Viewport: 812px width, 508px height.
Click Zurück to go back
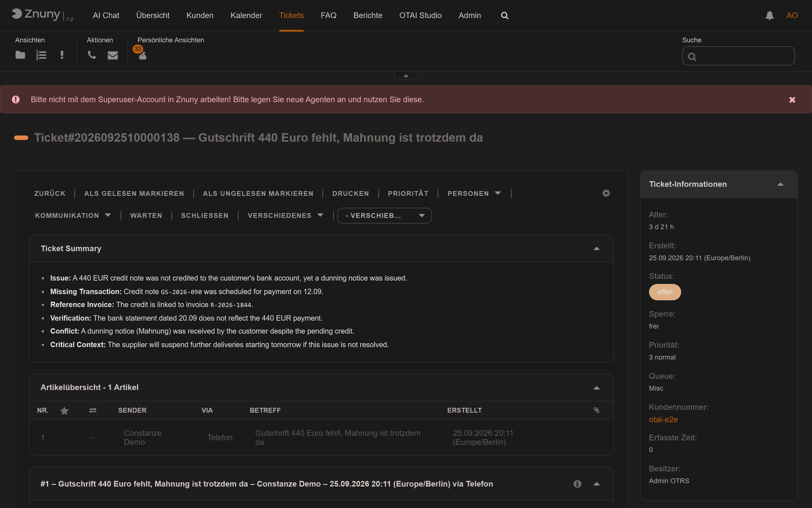[50, 194]
